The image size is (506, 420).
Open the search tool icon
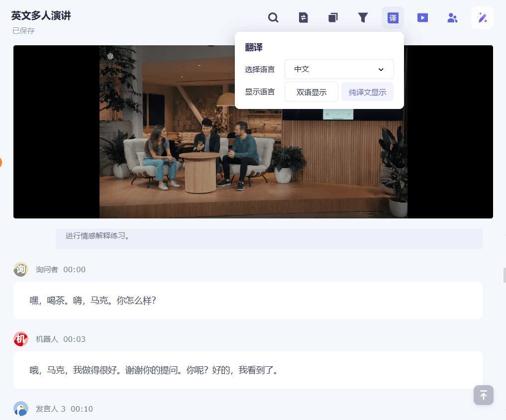pos(273,17)
